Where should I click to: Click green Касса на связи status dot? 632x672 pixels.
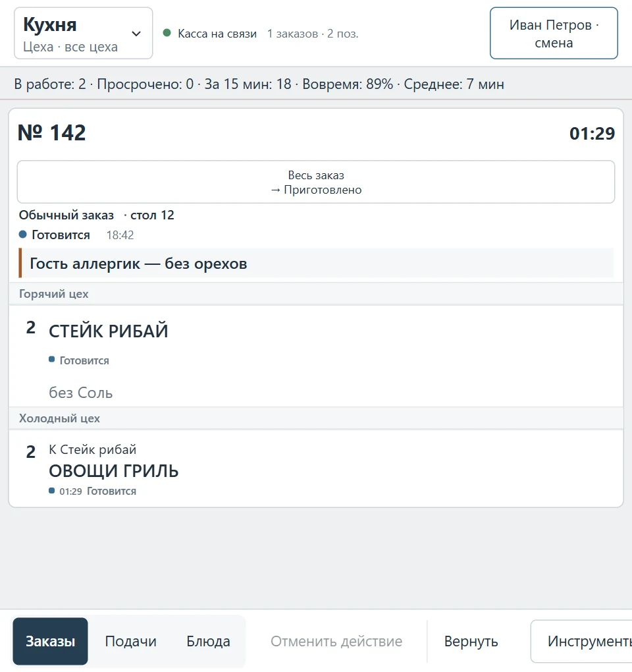(x=167, y=32)
